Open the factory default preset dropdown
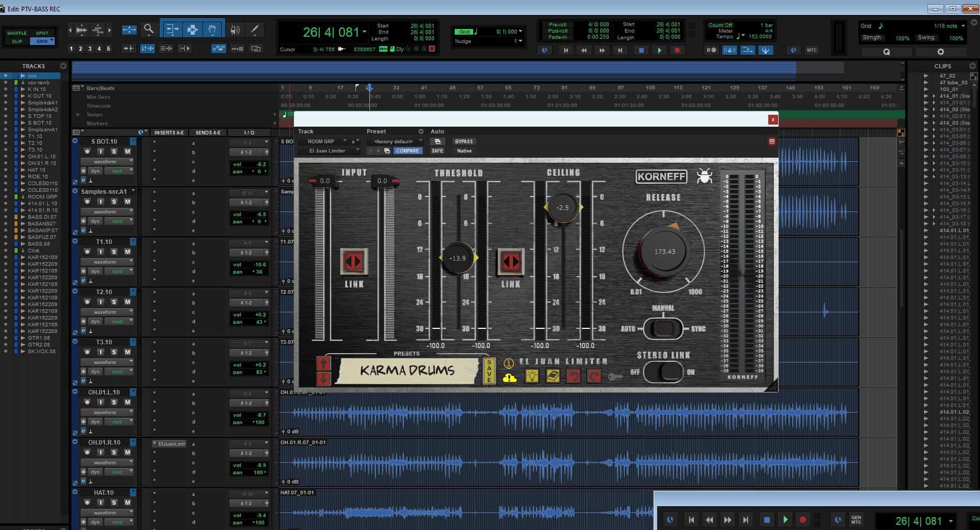 click(x=395, y=141)
